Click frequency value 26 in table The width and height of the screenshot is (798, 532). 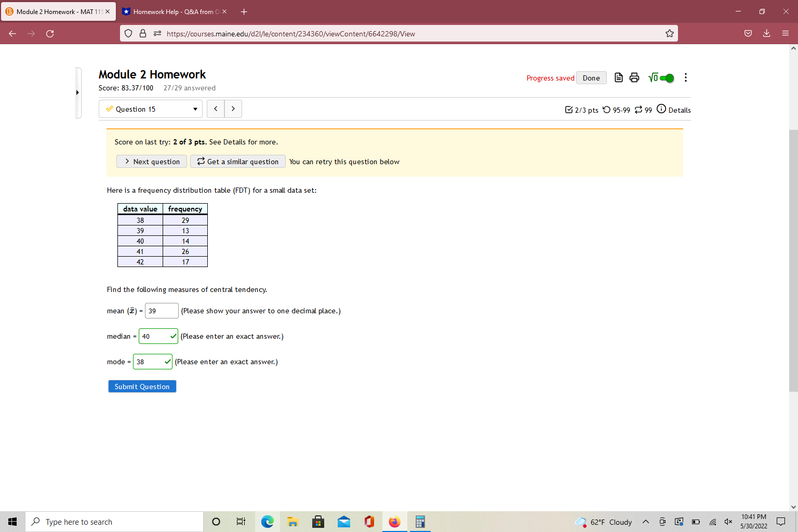pos(185,251)
